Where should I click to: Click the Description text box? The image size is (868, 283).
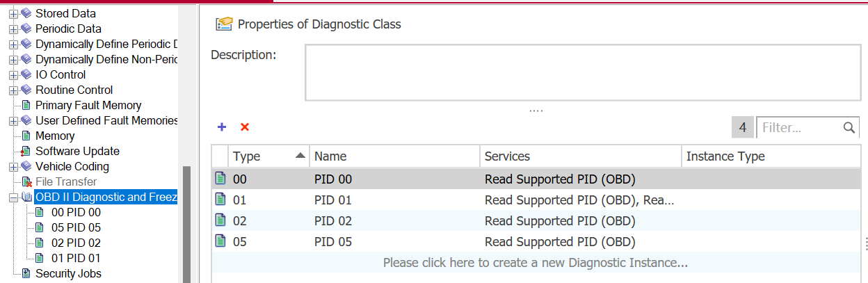(x=582, y=72)
